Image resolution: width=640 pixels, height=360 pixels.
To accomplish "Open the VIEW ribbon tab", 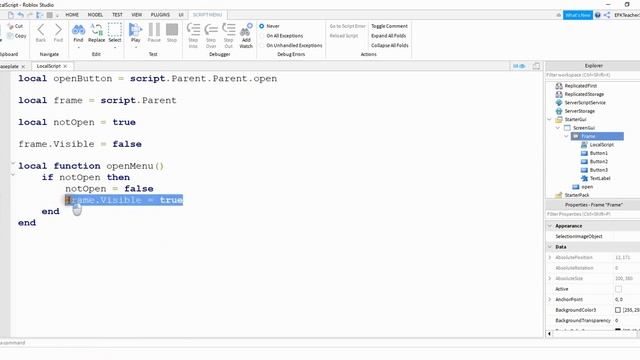I will [x=136, y=15].
